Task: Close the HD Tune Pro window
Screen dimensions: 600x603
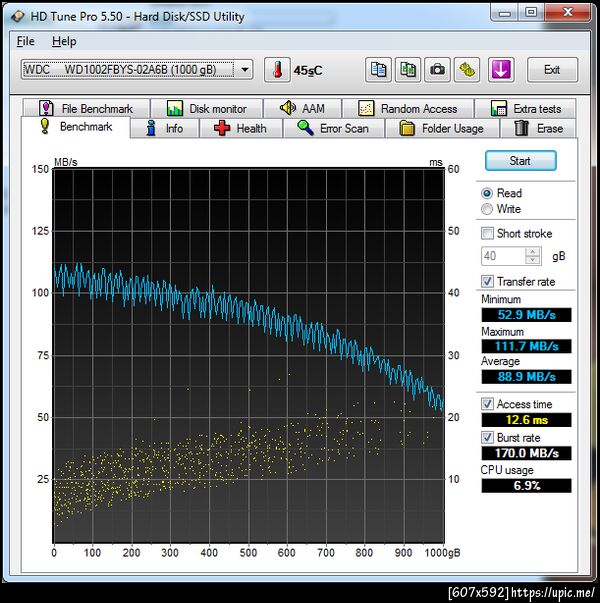Action: click(x=567, y=13)
